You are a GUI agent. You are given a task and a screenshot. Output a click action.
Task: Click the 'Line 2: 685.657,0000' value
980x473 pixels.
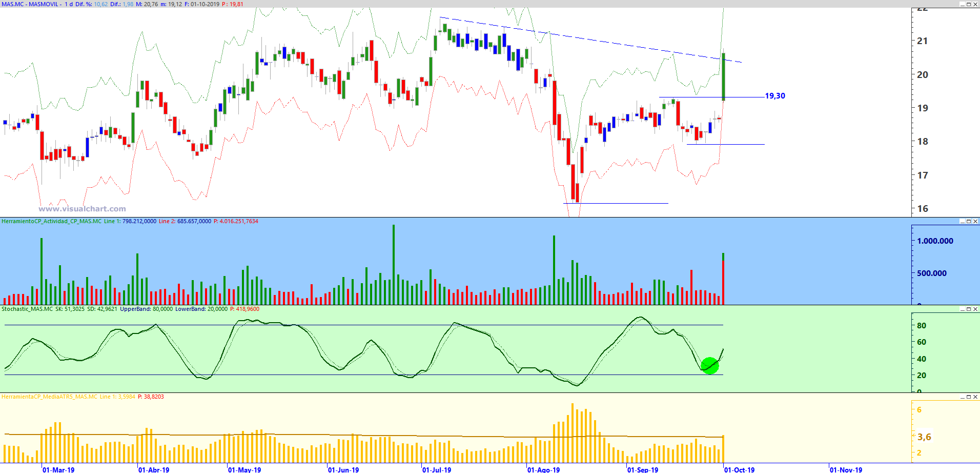[185, 221]
